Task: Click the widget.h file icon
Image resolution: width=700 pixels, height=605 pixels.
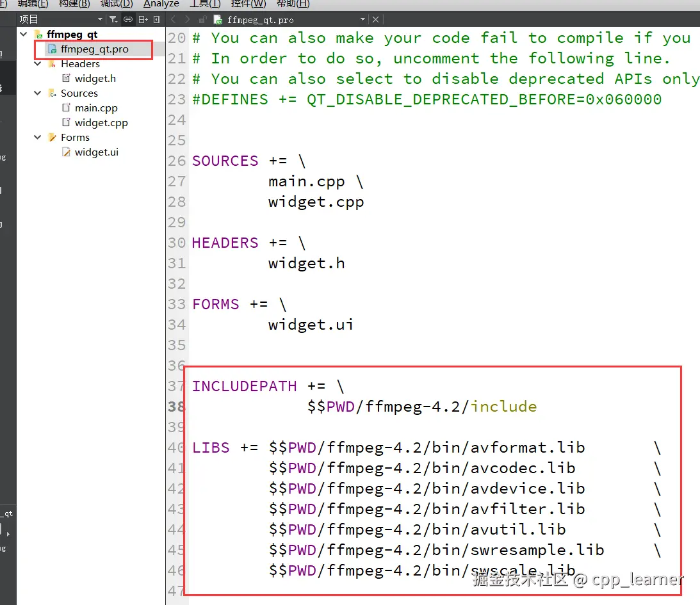Action: coord(66,79)
